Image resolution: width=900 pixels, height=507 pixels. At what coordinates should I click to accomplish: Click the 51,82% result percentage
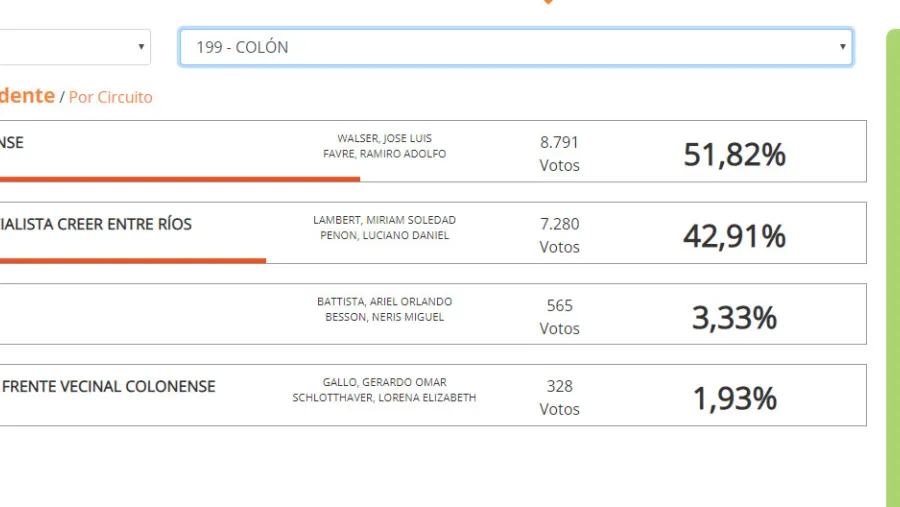point(734,154)
